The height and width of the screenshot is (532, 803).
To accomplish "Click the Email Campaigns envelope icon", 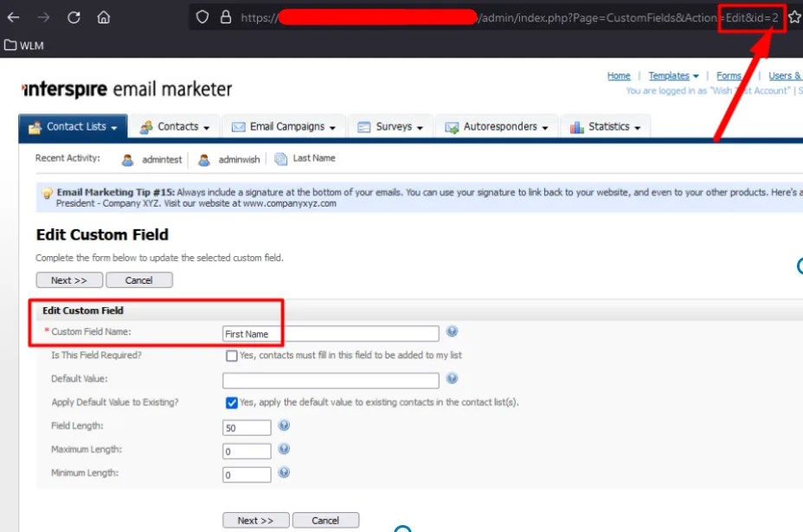I will pyautogui.click(x=238, y=126).
